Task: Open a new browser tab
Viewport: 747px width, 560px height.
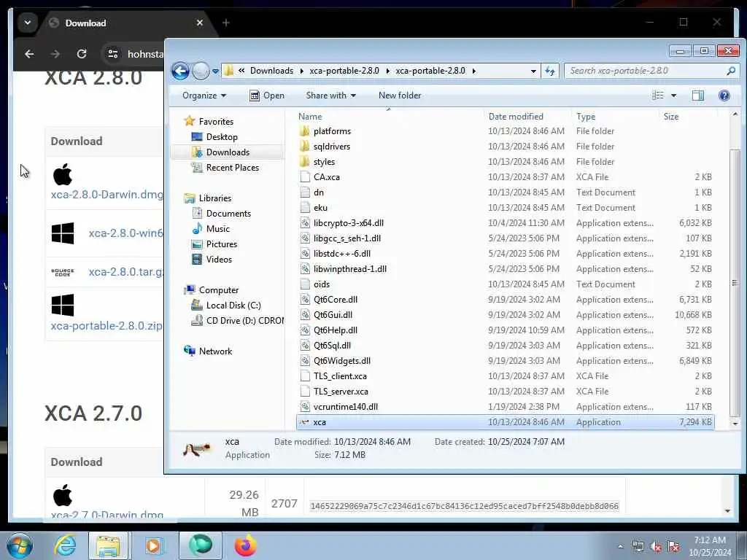Action: coord(226,23)
